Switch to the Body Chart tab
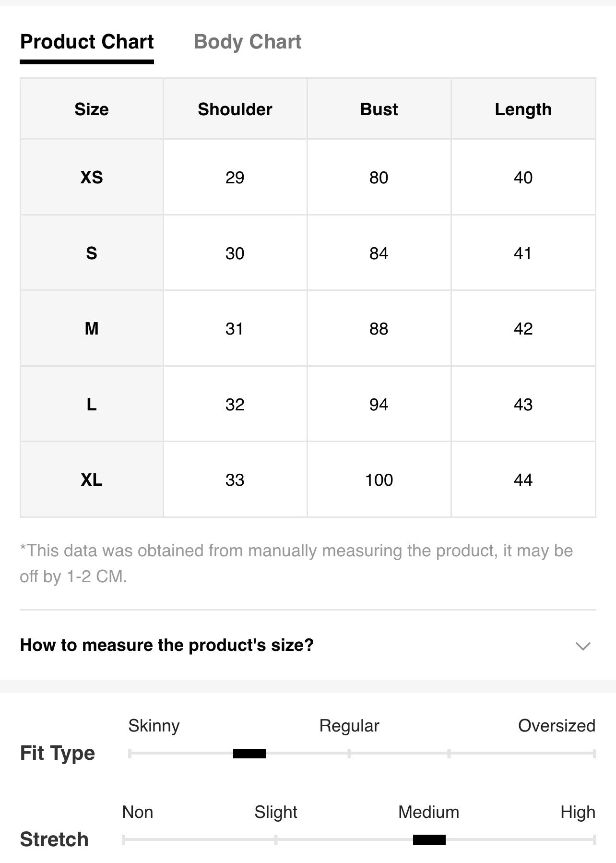Image resolution: width=616 pixels, height=863 pixels. pyautogui.click(x=248, y=42)
